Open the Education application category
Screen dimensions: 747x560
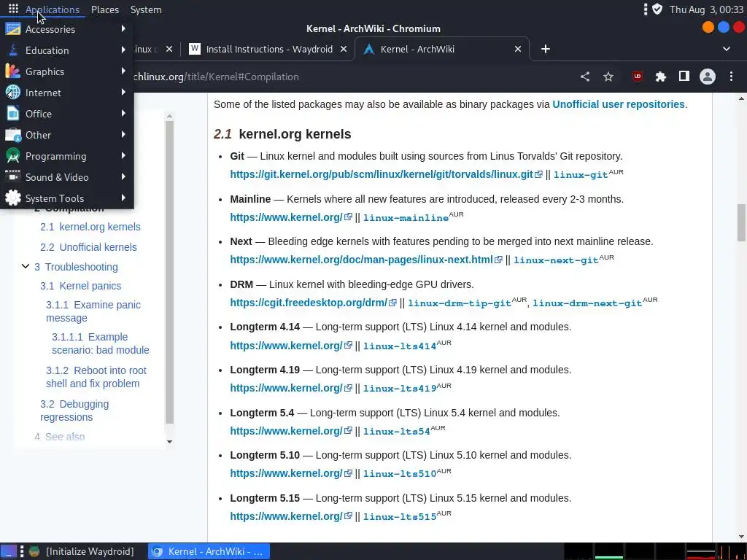pos(66,50)
